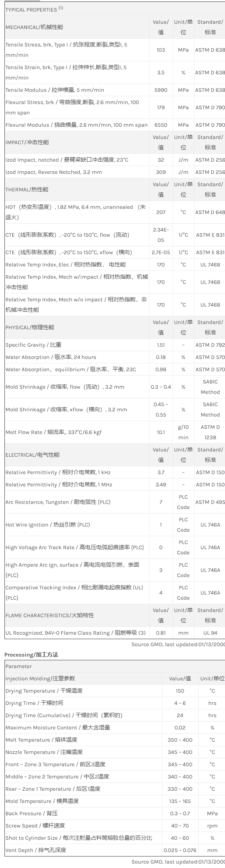Click the Vent Depth row label
The height and width of the screenshot is (868, 225).
click(x=36, y=850)
